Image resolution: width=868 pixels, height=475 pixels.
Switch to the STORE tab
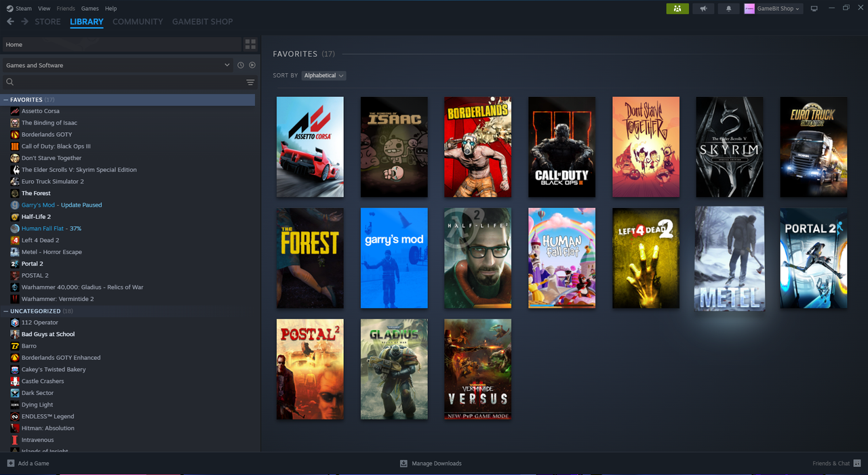click(47, 22)
